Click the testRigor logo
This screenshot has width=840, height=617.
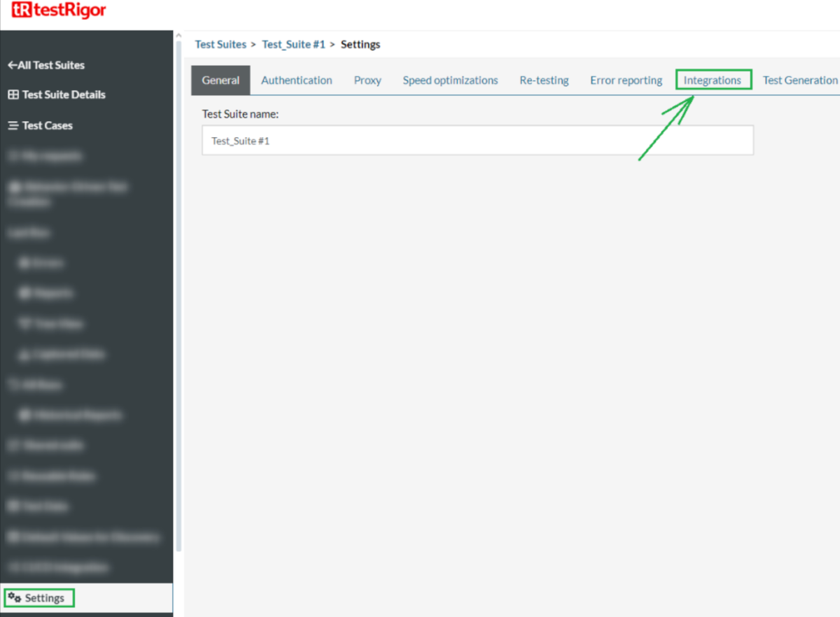59,11
